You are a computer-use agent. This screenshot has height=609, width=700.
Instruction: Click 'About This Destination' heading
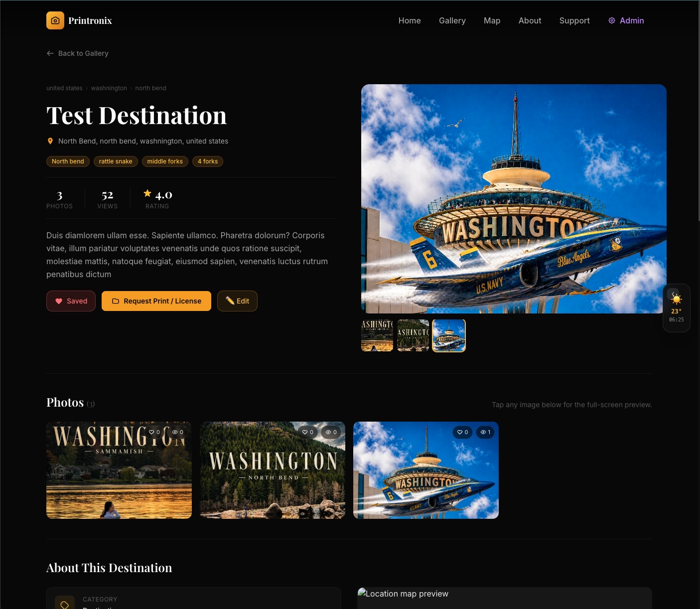click(x=109, y=568)
